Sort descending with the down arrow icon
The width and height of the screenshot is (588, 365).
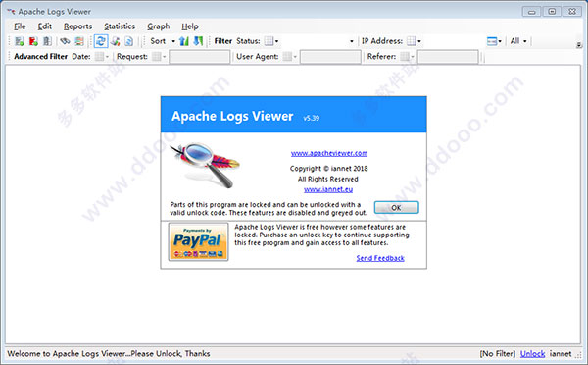198,41
